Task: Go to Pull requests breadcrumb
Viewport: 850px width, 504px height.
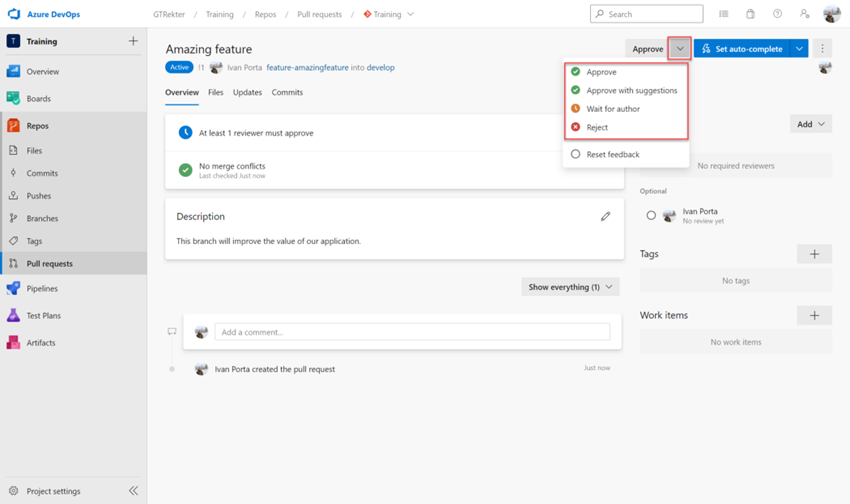Action: (319, 14)
